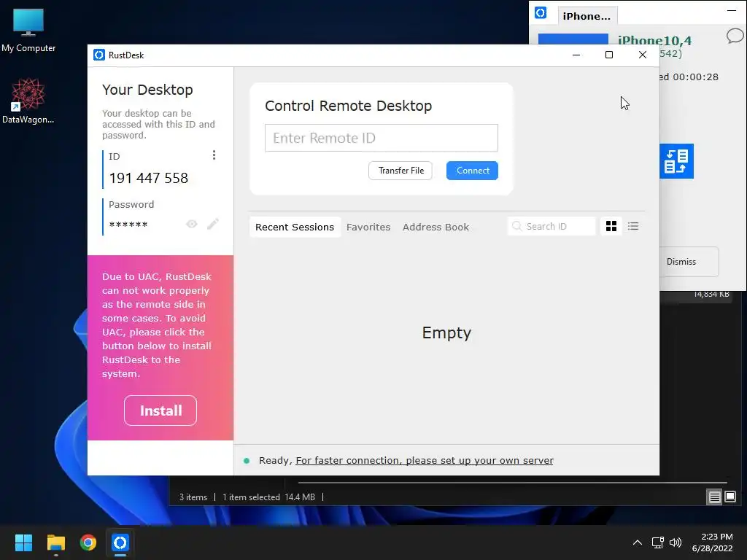The height and width of the screenshot is (560, 747).
Task: Open the Windows Start menu
Action: click(23, 542)
